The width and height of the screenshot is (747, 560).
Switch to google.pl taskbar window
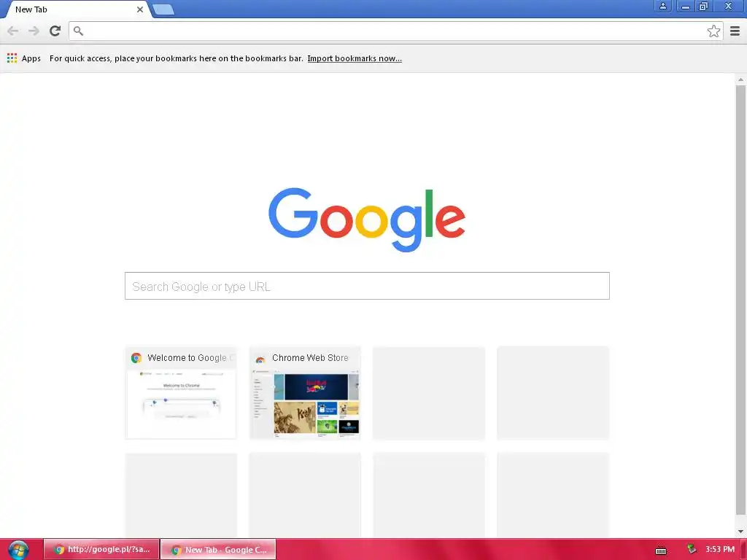pos(101,550)
